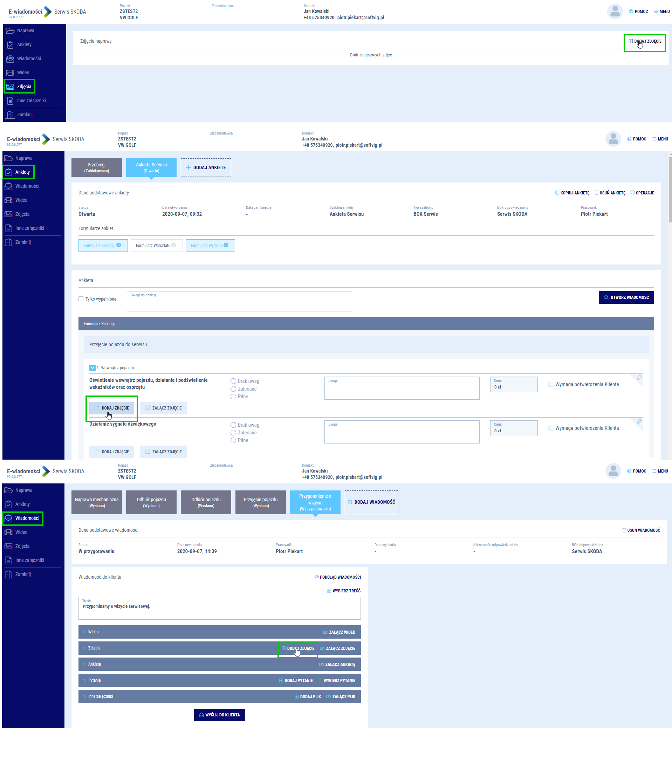Open the Naprawa mechaniczna message tab
The width and height of the screenshot is (672, 784).
(x=96, y=502)
